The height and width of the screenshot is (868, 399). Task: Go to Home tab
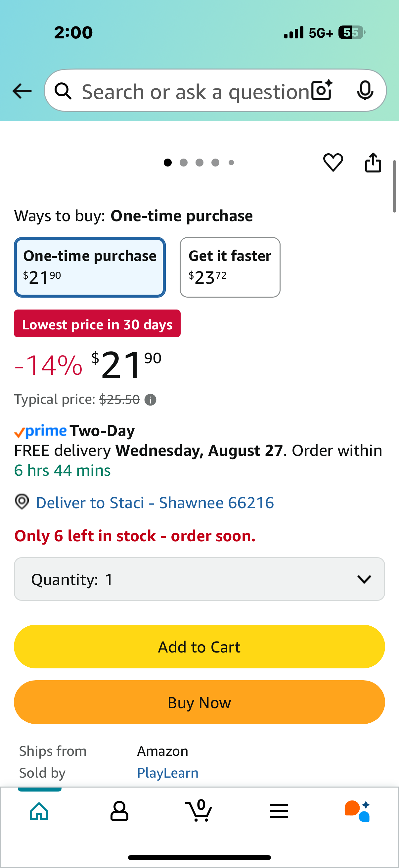click(39, 810)
